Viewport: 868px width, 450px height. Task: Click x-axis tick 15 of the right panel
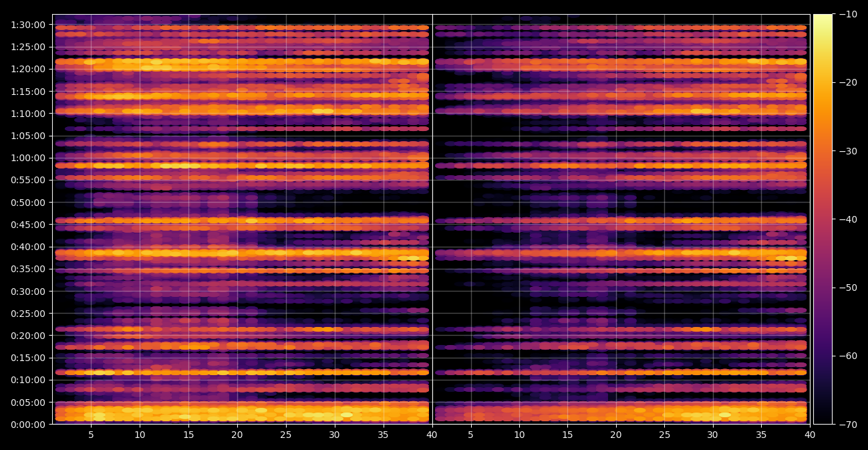[567, 435]
